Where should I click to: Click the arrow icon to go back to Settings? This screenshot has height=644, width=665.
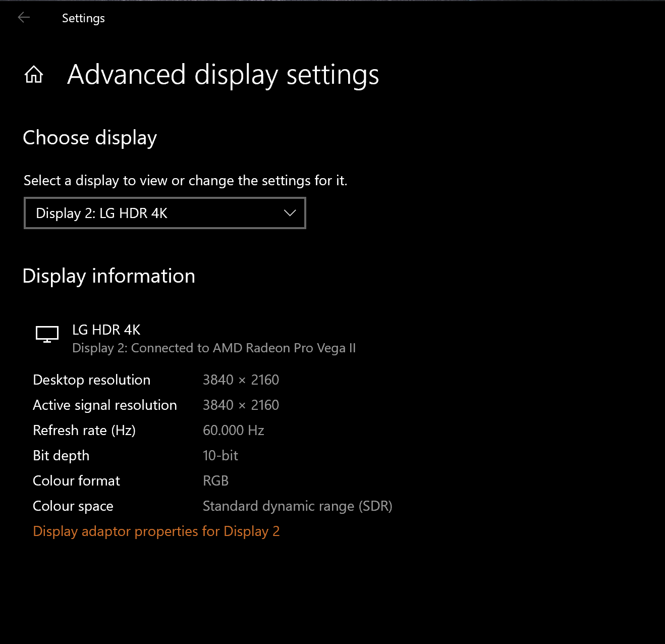coord(23,17)
